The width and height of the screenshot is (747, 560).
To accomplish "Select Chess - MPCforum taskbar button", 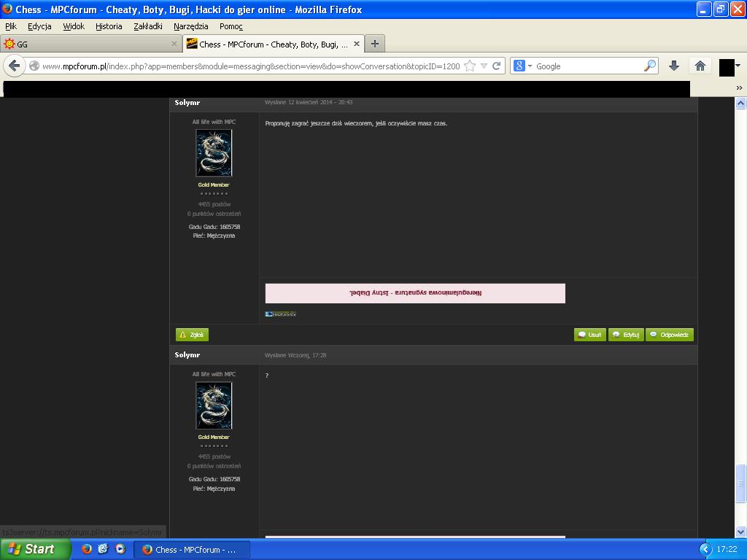I will [192, 550].
